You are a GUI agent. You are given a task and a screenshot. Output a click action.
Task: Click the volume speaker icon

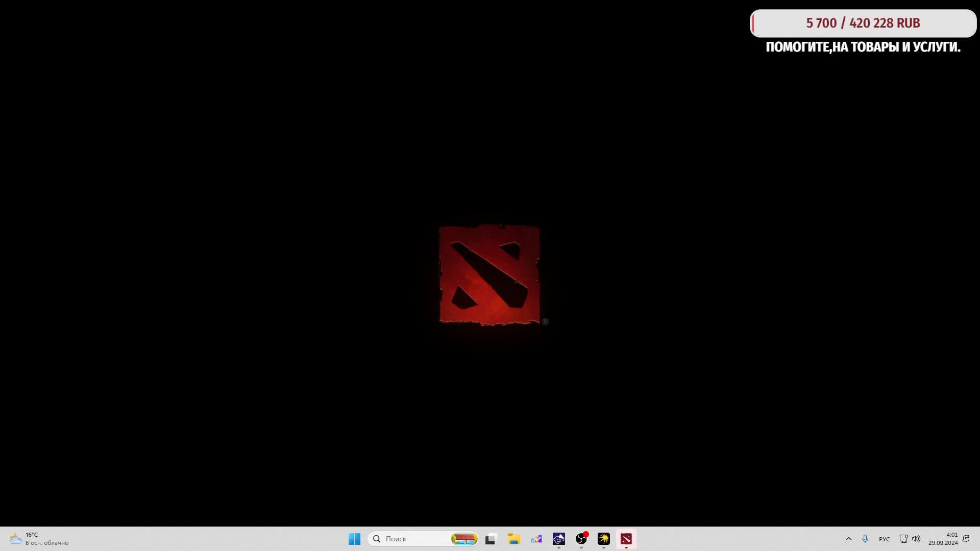(x=916, y=539)
